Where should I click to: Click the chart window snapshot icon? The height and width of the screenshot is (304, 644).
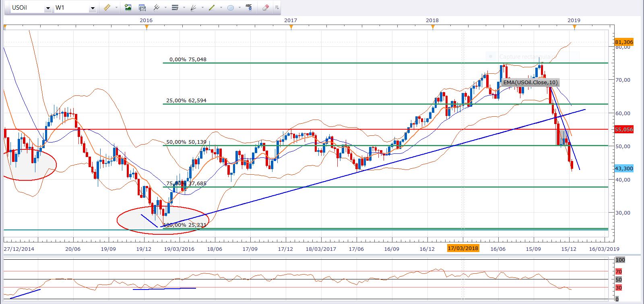coord(142,8)
